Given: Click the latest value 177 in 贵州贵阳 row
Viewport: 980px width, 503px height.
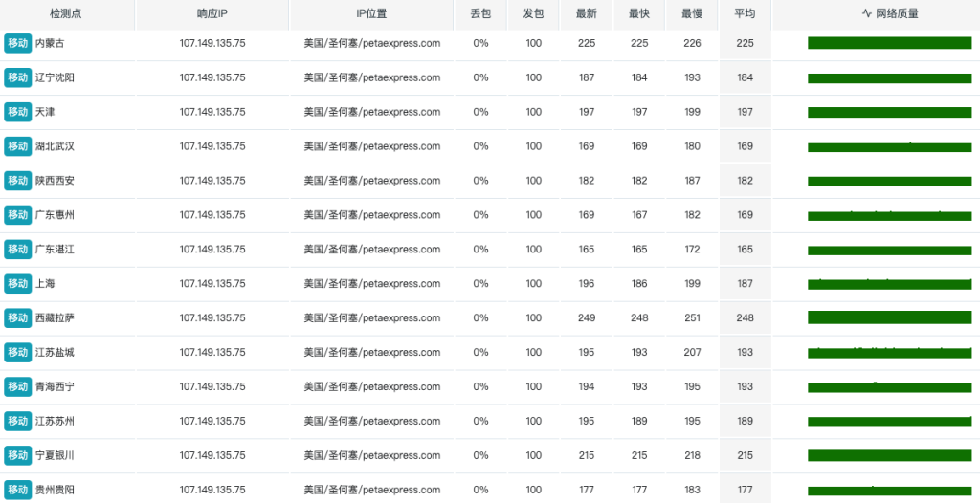Looking at the screenshot, I should 586,491.
